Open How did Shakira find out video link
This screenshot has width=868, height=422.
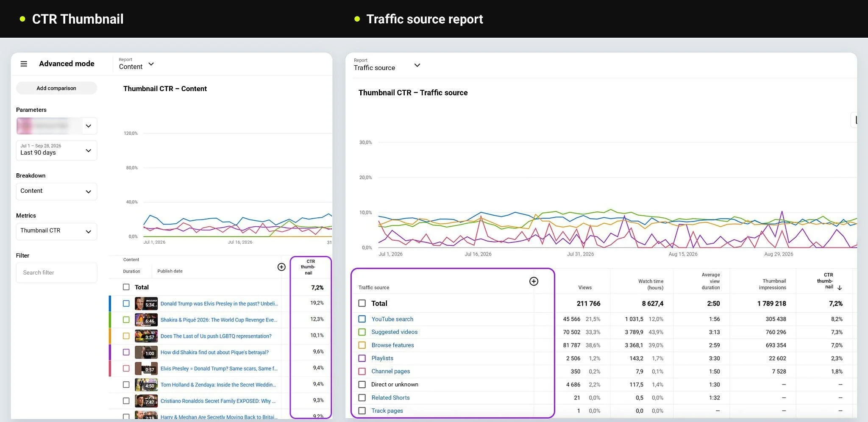(x=214, y=353)
